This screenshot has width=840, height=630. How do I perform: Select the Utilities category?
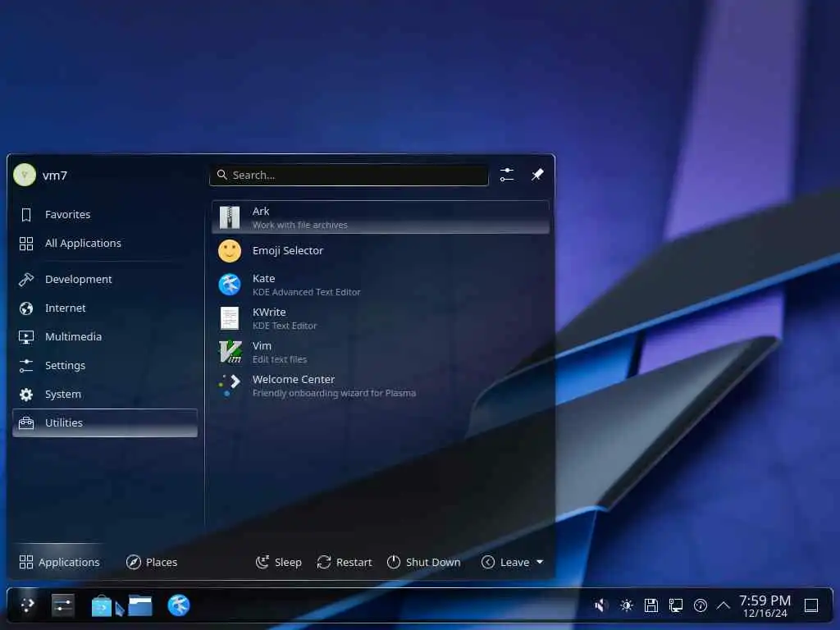(105, 423)
